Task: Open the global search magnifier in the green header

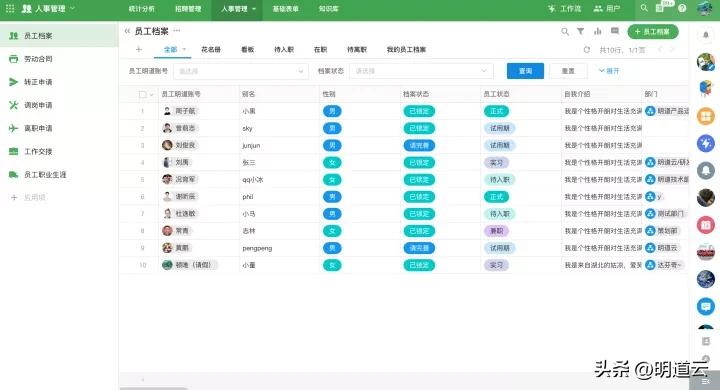Action: coord(644,8)
